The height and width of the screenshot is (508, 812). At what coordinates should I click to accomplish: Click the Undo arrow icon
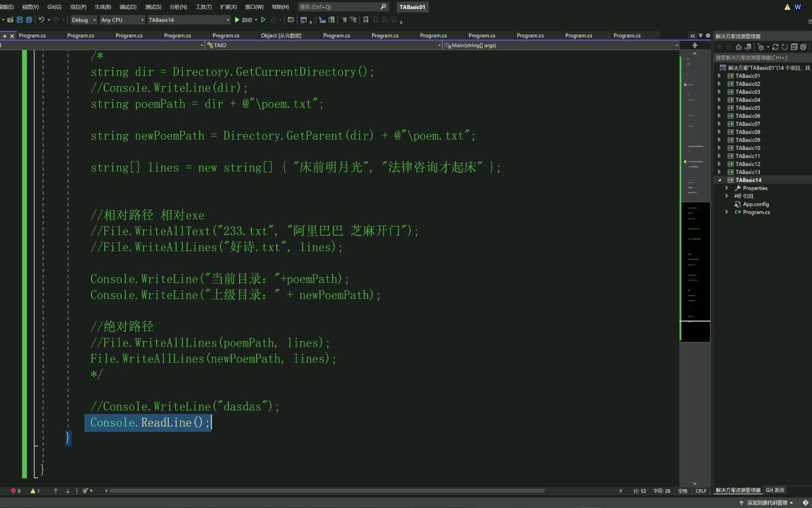pyautogui.click(x=41, y=20)
